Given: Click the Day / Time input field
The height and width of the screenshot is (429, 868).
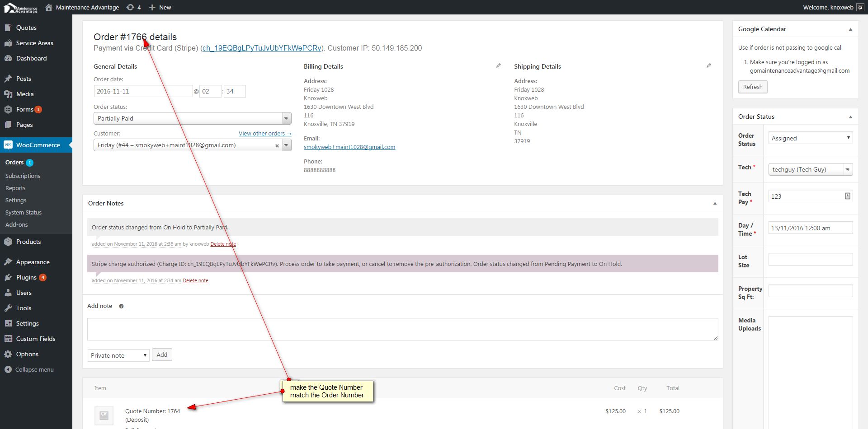Looking at the screenshot, I should (811, 228).
